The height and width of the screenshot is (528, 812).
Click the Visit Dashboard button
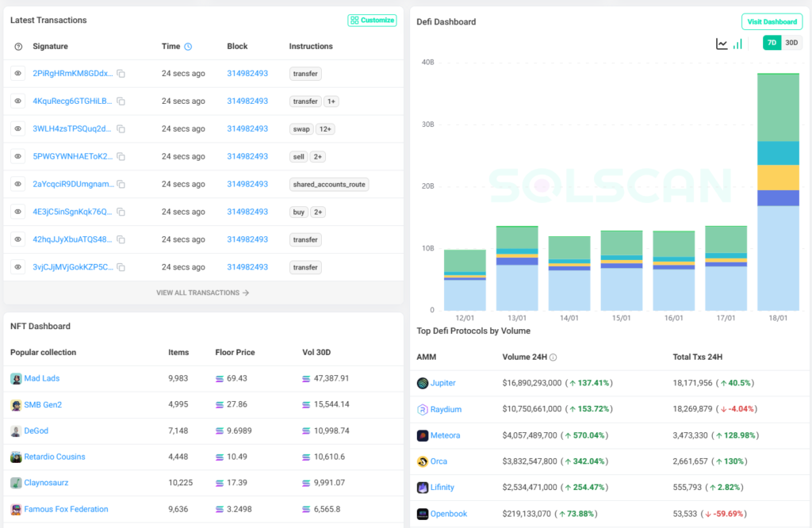772,22
